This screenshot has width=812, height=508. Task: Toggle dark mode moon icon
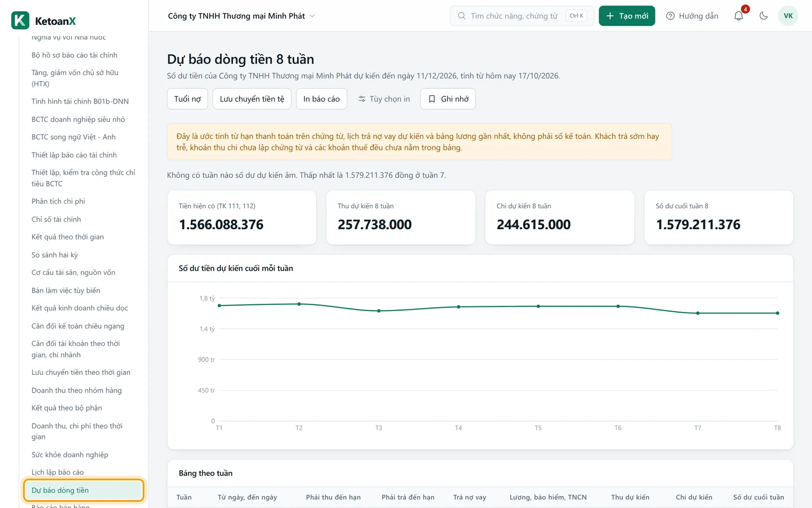pyautogui.click(x=763, y=16)
